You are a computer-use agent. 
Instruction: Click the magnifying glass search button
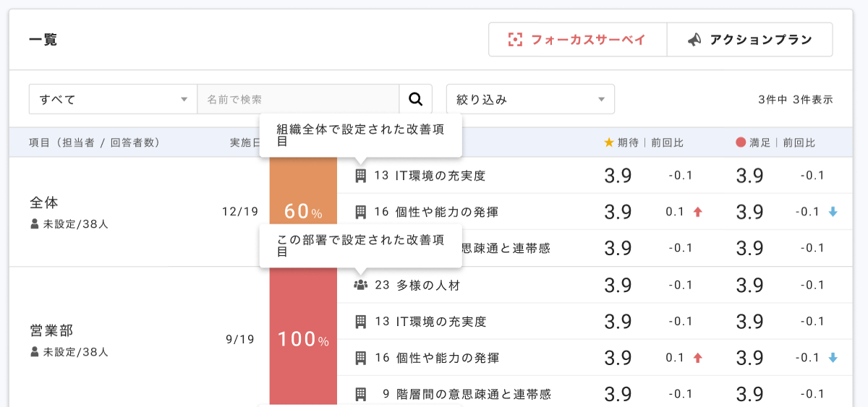tap(415, 99)
